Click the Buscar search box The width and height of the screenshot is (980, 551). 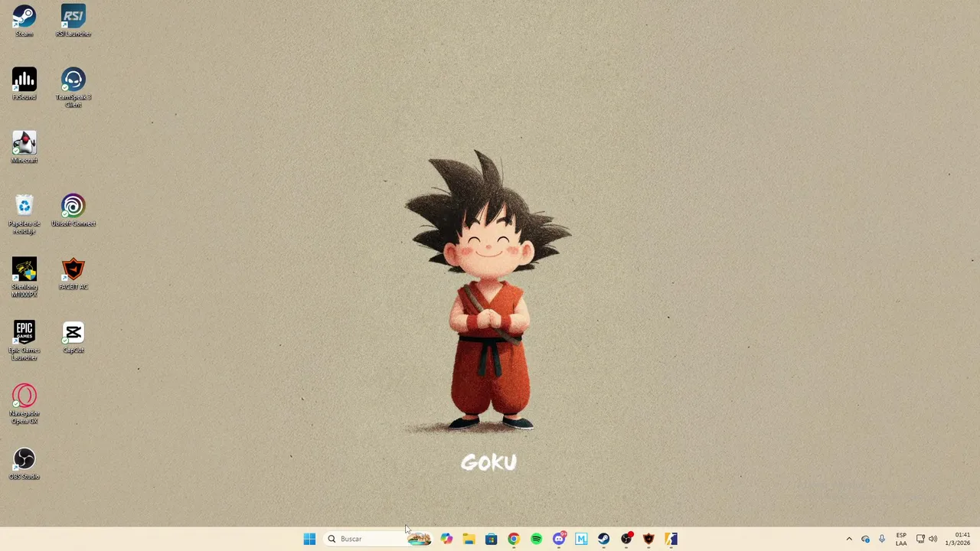click(x=378, y=539)
